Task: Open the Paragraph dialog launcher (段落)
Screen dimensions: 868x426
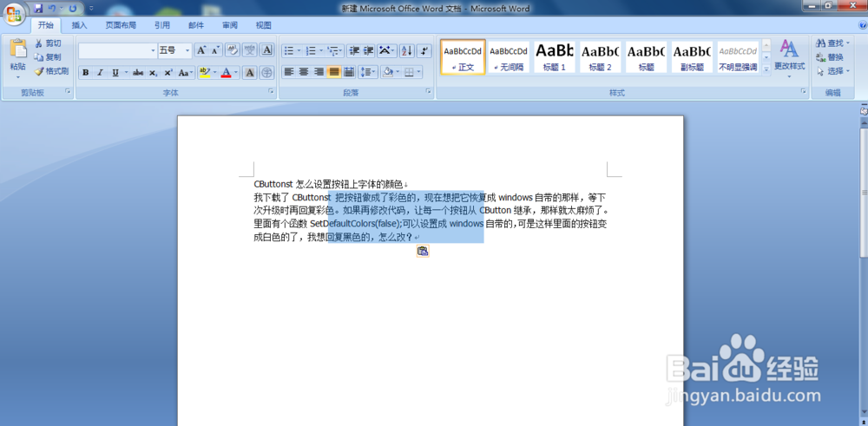Action: click(x=429, y=90)
